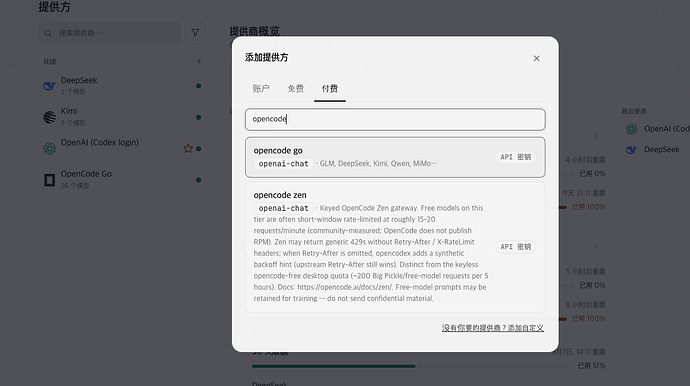Viewport: 690px width, 386px height.
Task: Click the OpenCode Go square icon
Action: pos(49,180)
